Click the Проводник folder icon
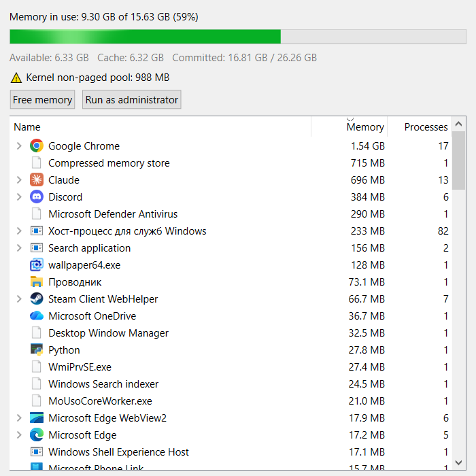 37,282
